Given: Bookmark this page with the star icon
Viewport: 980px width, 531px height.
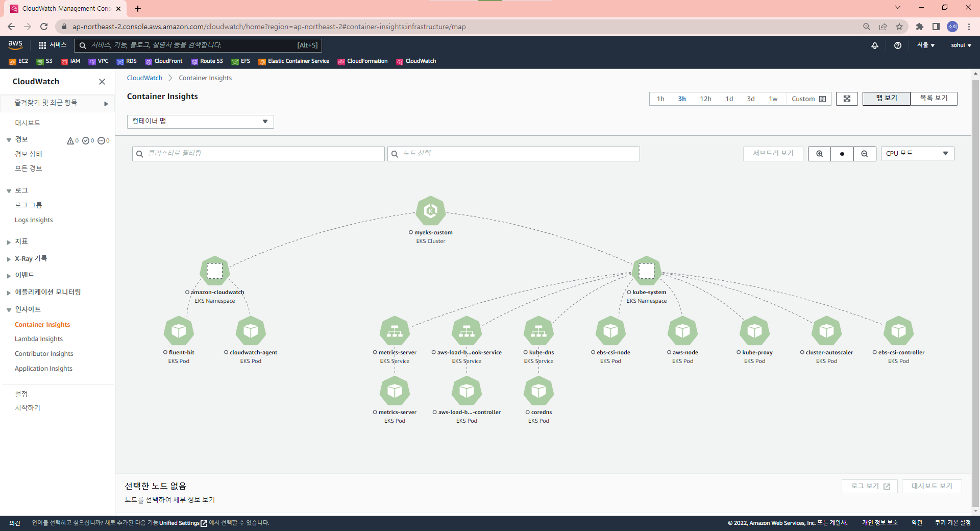Looking at the screenshot, I should point(899,27).
